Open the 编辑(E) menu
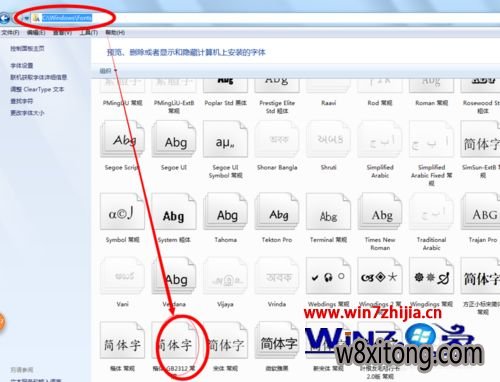 pyautogui.click(x=36, y=33)
